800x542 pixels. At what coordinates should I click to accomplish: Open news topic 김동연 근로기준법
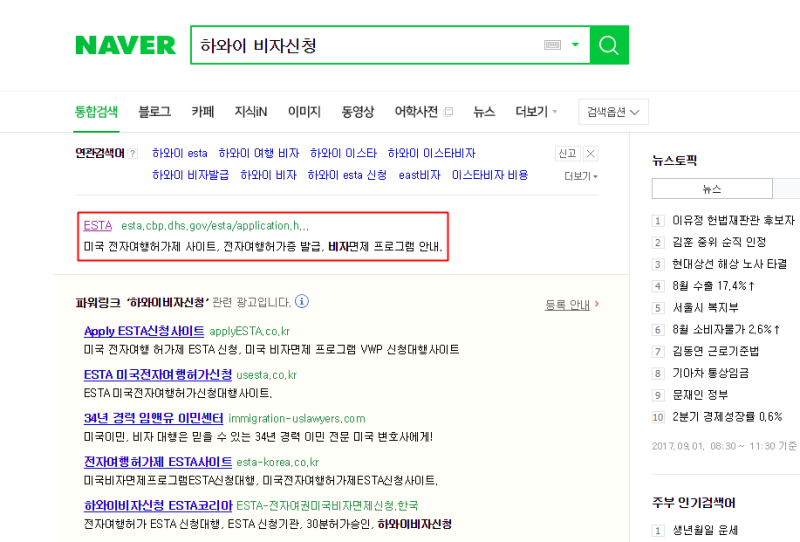click(x=715, y=352)
